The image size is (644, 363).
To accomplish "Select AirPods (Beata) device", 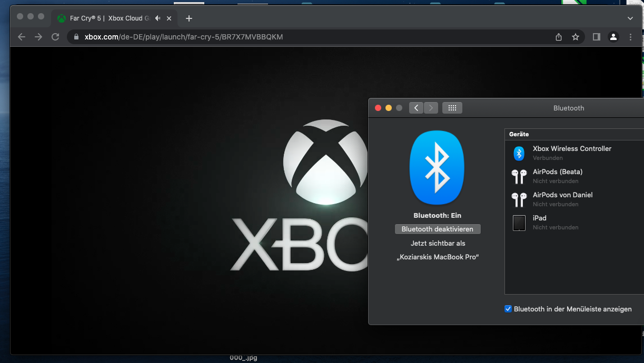I will [557, 176].
